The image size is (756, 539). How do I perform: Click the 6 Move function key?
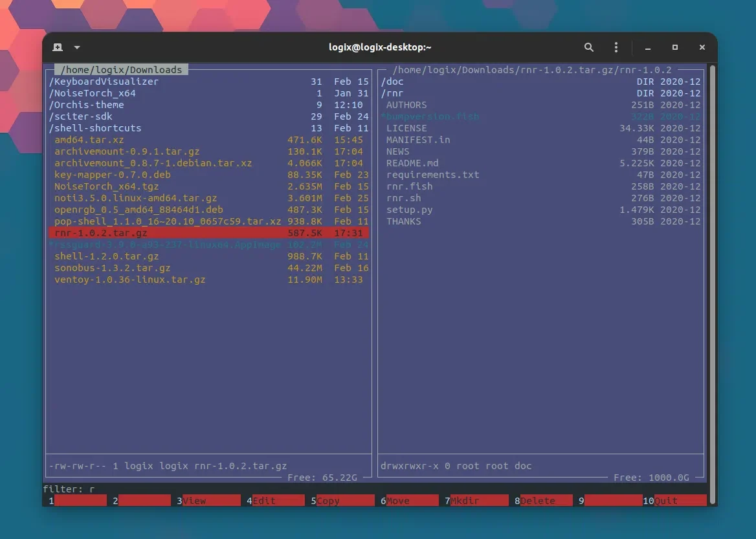[409, 500]
